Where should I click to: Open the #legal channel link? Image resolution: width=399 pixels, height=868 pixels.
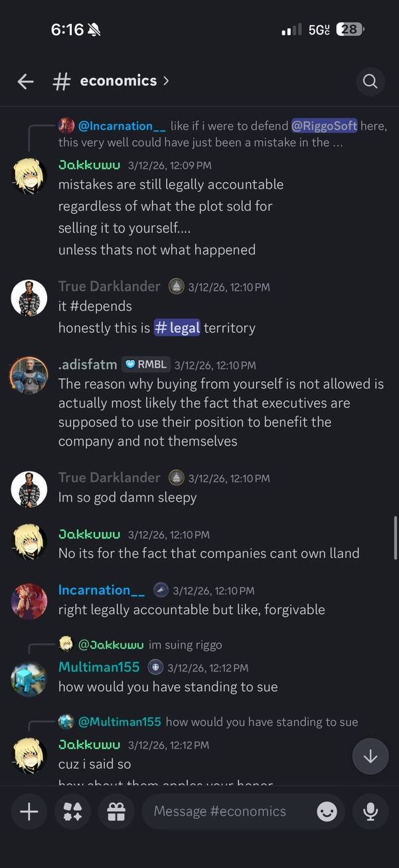click(177, 327)
